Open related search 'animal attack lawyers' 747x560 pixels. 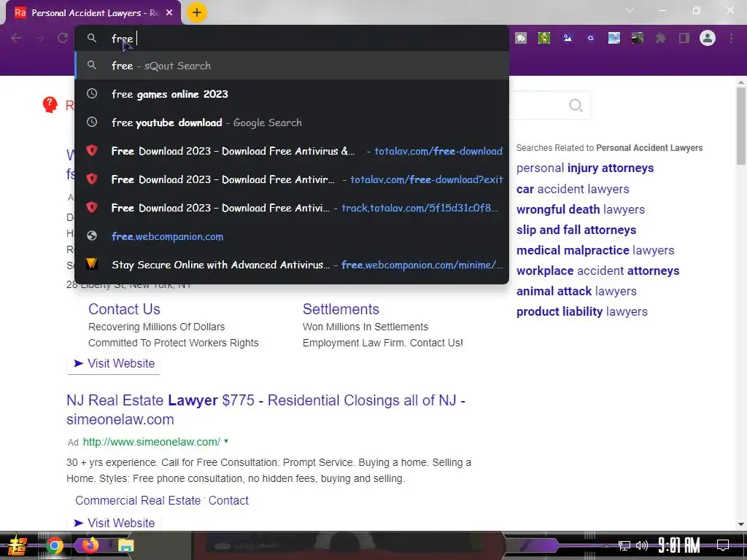[576, 291]
